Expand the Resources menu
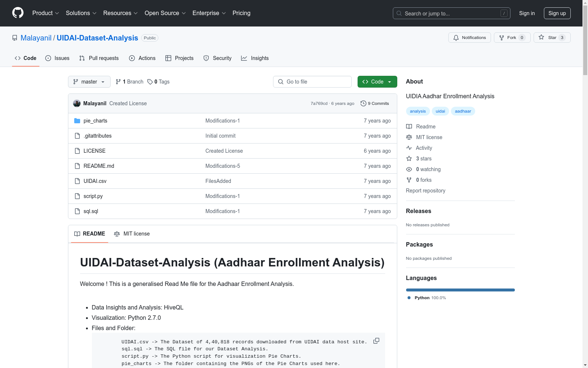Viewport: 588px width, 368px height. (x=120, y=13)
